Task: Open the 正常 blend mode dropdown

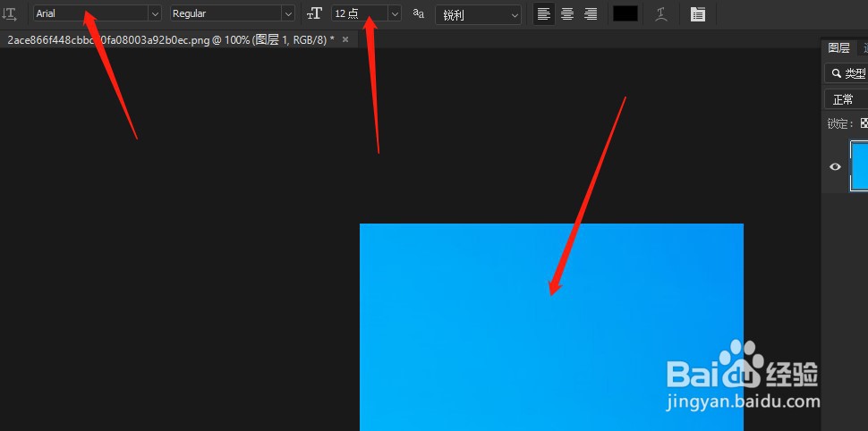Action: tap(847, 99)
